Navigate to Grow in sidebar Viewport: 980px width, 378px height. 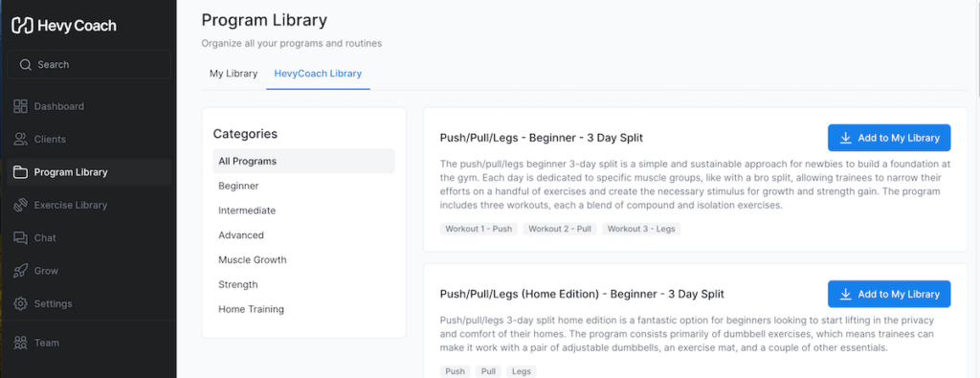[x=89, y=271]
